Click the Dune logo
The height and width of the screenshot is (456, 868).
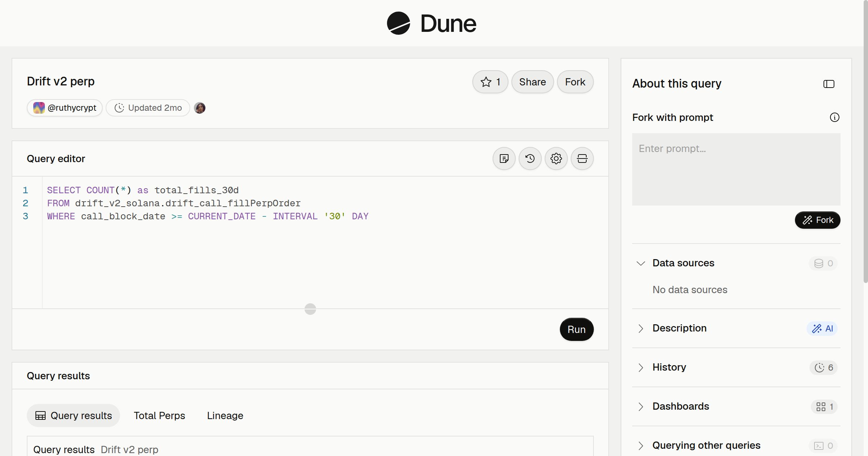pyautogui.click(x=431, y=23)
